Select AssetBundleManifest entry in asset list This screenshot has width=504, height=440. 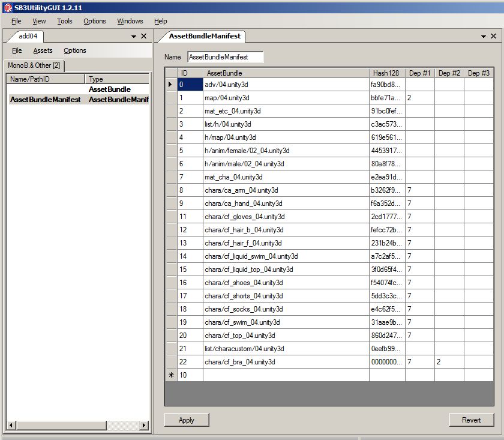(x=46, y=100)
